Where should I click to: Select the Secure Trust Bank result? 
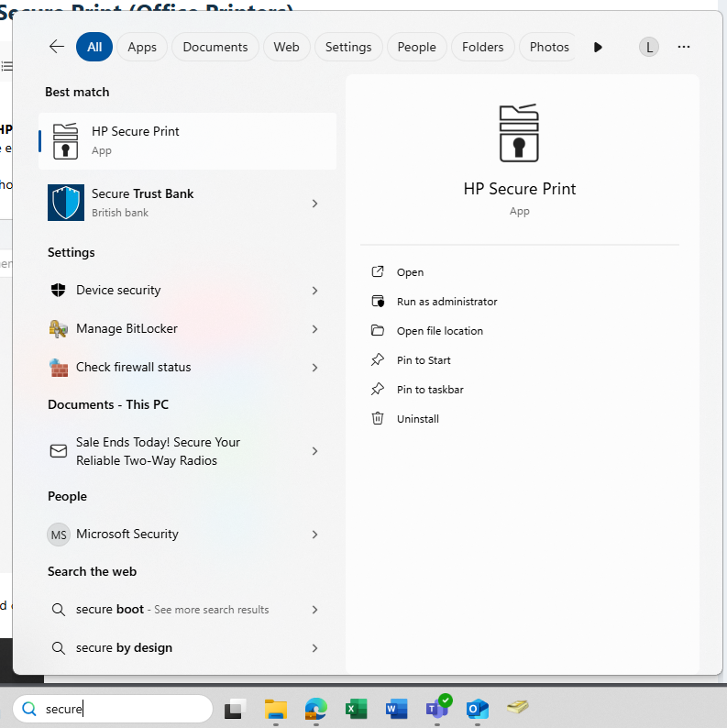click(x=188, y=203)
